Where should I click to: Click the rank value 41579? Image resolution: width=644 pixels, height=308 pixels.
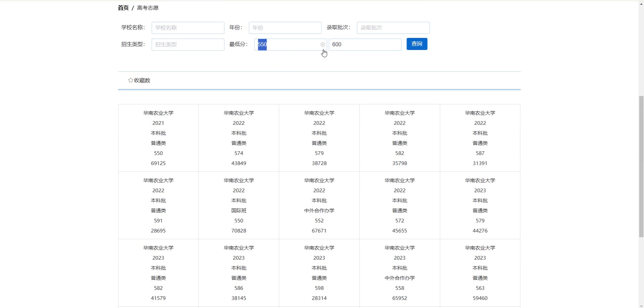158,298
